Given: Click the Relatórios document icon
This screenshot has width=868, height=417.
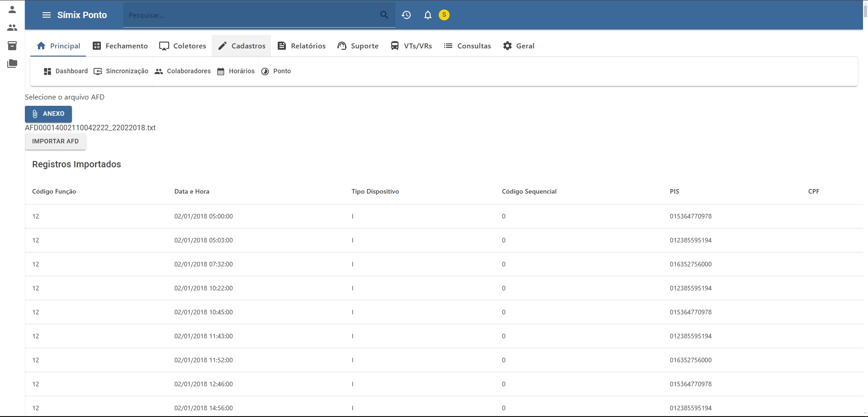Looking at the screenshot, I should click(x=282, y=46).
